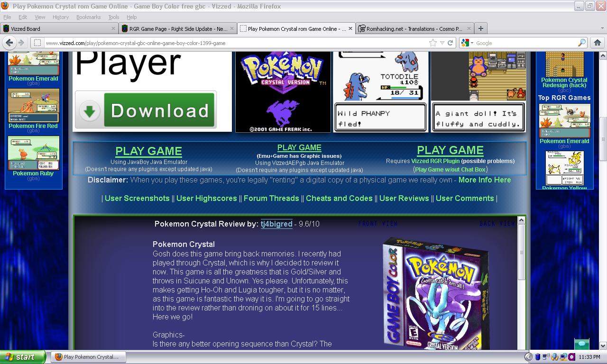This screenshot has height=364, width=607.
Task: Click the Pokemon Crystal title screen screenshot
Action: (283, 92)
